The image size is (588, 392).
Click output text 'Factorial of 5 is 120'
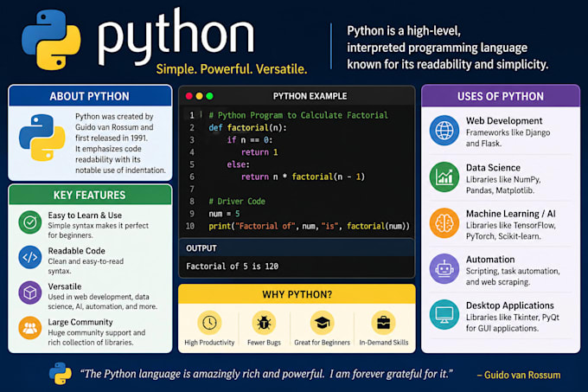pyautogui.click(x=232, y=267)
